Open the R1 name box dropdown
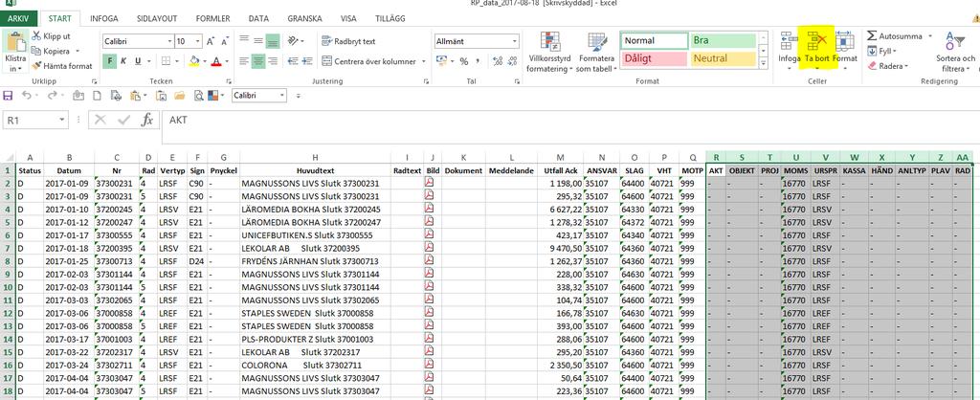This screenshot has width=980, height=400. (x=61, y=120)
